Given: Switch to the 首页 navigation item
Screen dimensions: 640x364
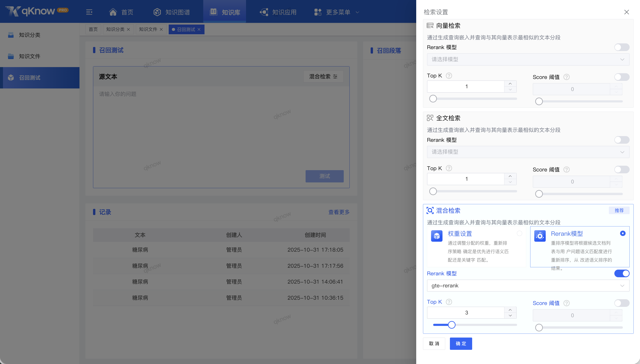Looking at the screenshot, I should tap(121, 12).
